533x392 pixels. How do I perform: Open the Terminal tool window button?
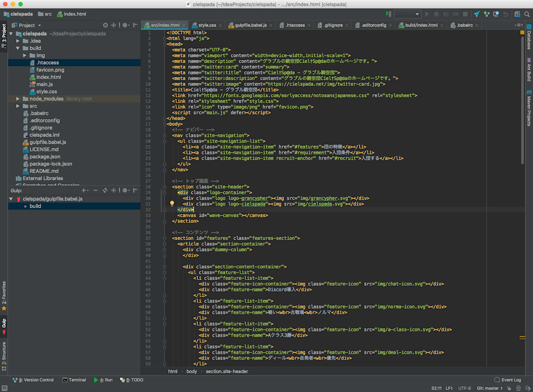(74, 380)
